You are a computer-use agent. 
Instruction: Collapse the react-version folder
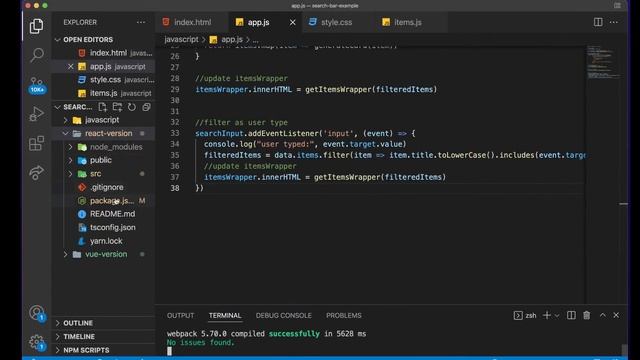click(x=104, y=133)
